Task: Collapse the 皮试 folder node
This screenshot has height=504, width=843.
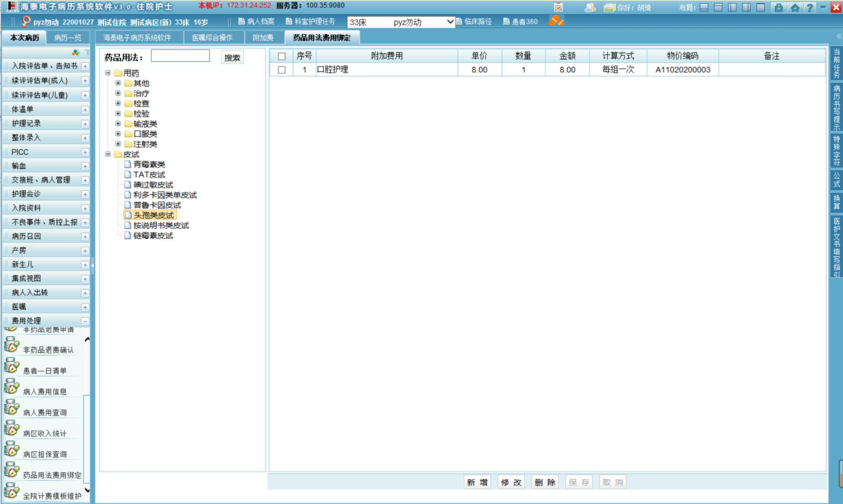Action: (x=108, y=154)
